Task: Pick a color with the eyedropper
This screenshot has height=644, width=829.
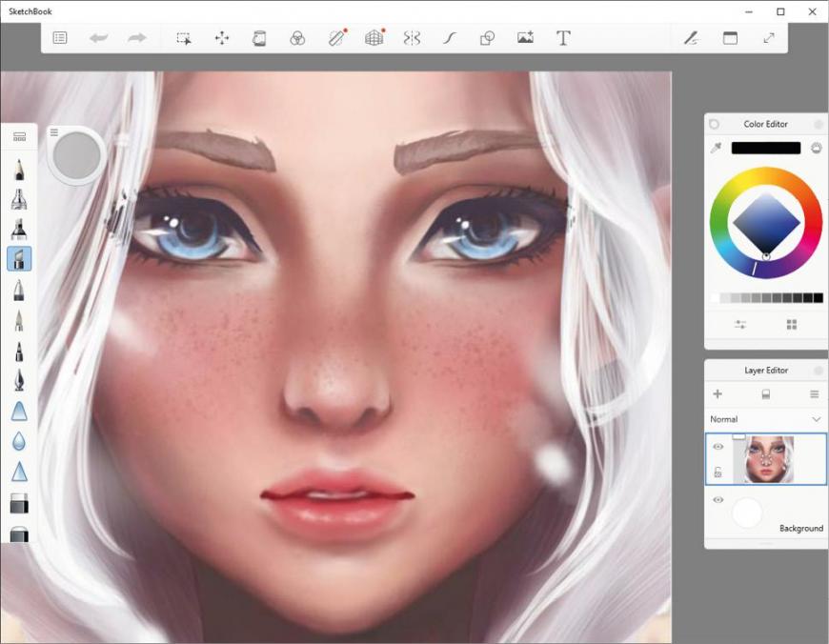Action: point(716,148)
